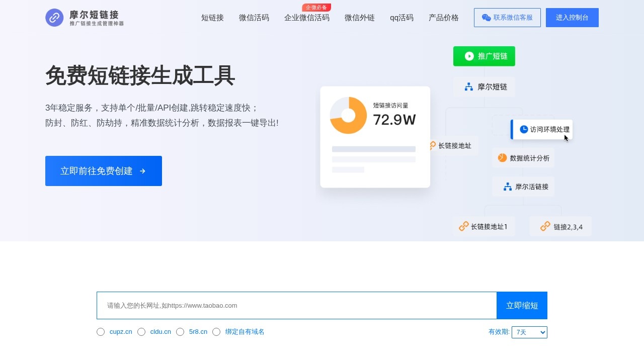Click the 72.9W donut chart
This screenshot has width=644, height=362.
point(348,115)
